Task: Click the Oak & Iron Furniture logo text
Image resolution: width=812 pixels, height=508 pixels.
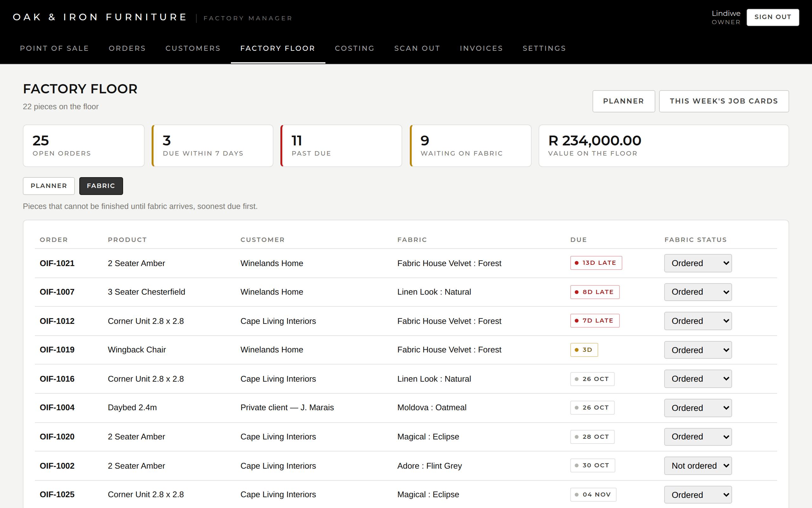Action: point(100,17)
